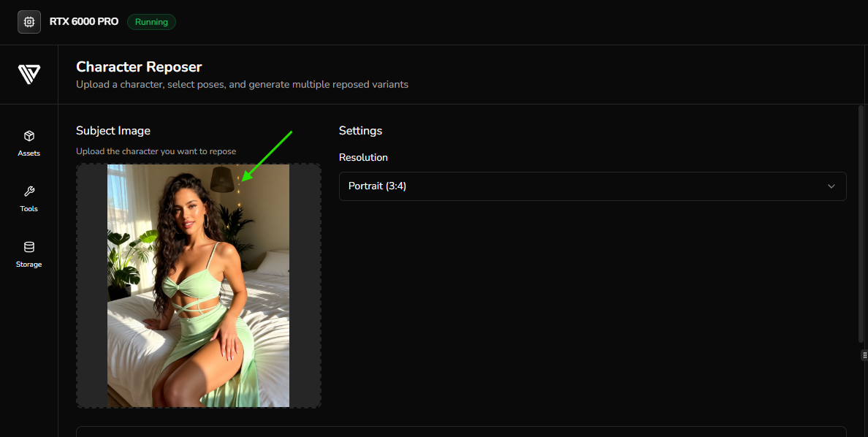868x437 pixels.
Task: Click the Settings panel heading
Action: 360,130
